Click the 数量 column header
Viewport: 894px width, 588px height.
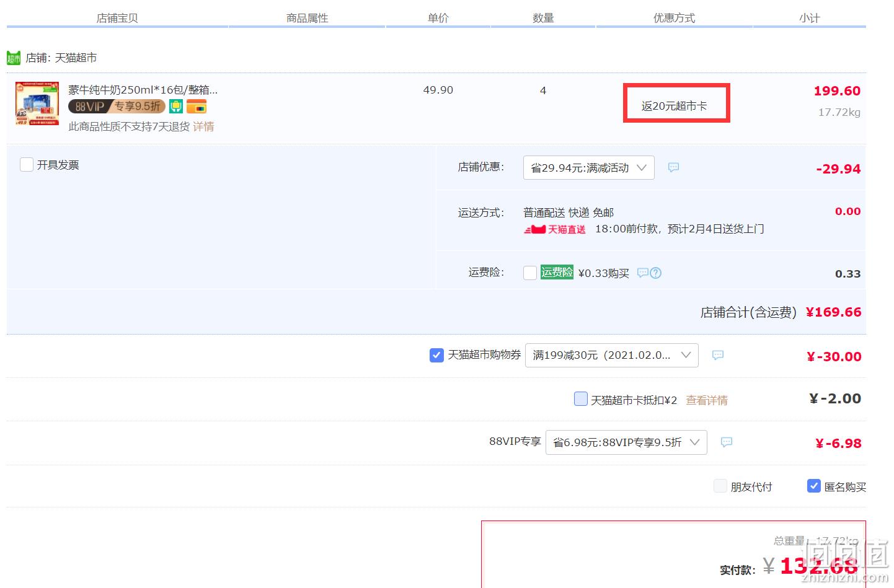[543, 18]
